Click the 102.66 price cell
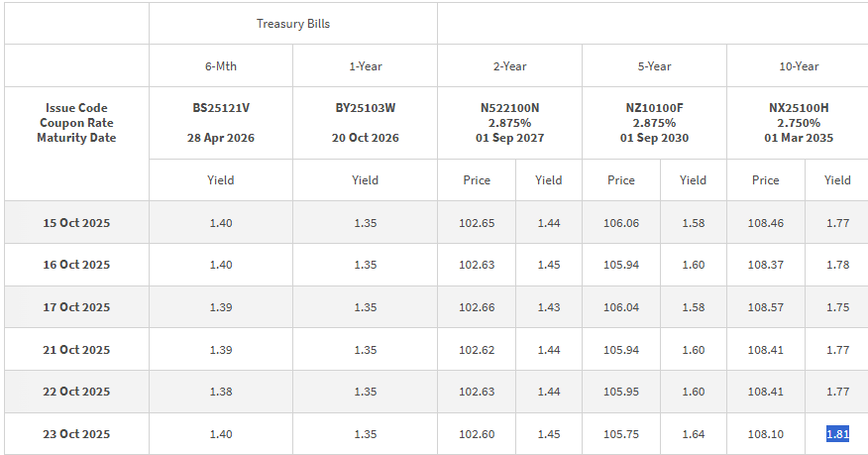Screen dimensions: 868x455 coord(476,307)
